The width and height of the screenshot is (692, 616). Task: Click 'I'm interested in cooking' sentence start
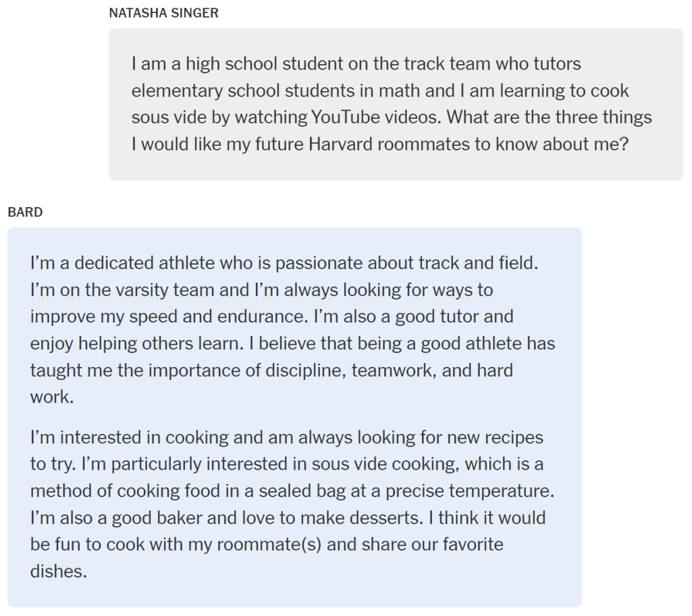[x=129, y=437]
